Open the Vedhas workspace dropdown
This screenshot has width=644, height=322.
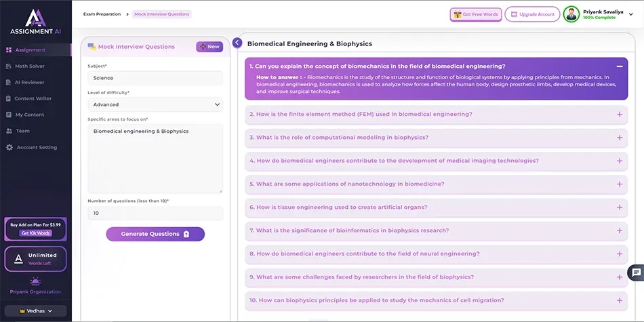35,311
